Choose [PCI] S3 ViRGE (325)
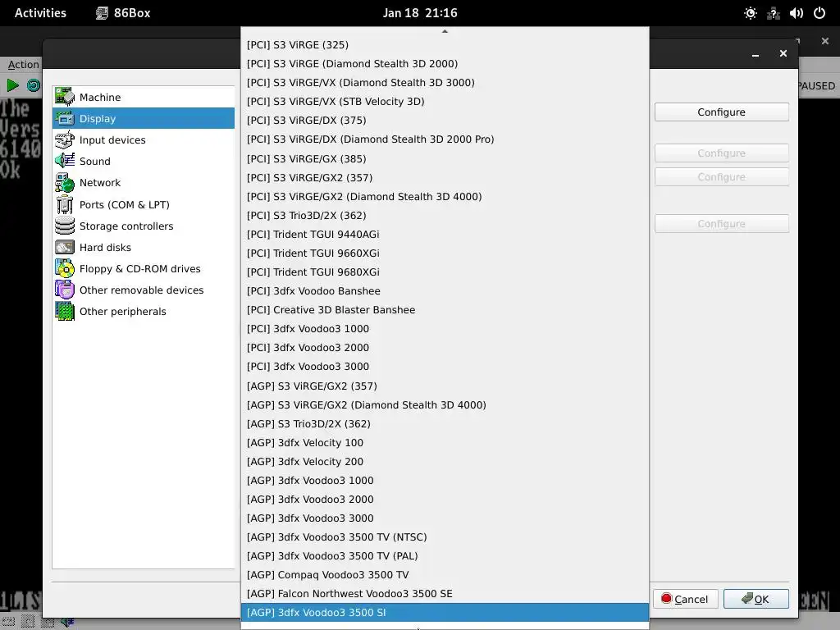Image resolution: width=840 pixels, height=630 pixels. pyautogui.click(x=445, y=45)
